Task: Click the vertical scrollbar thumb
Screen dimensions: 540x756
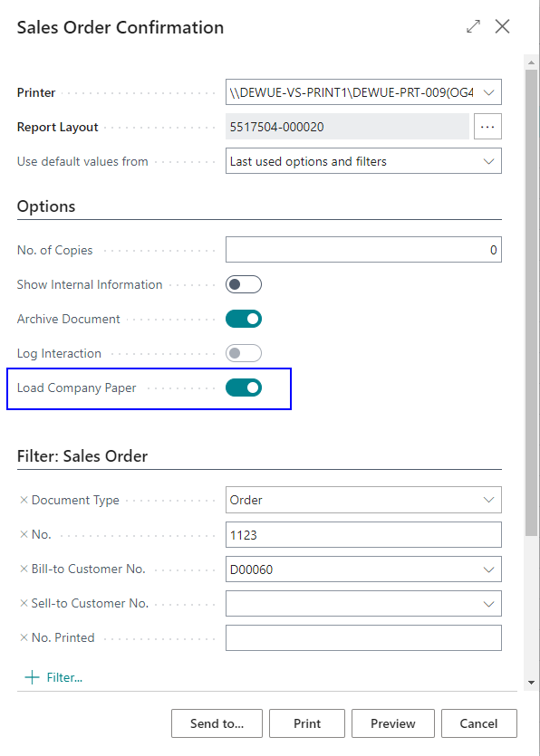Action: pos(531,302)
